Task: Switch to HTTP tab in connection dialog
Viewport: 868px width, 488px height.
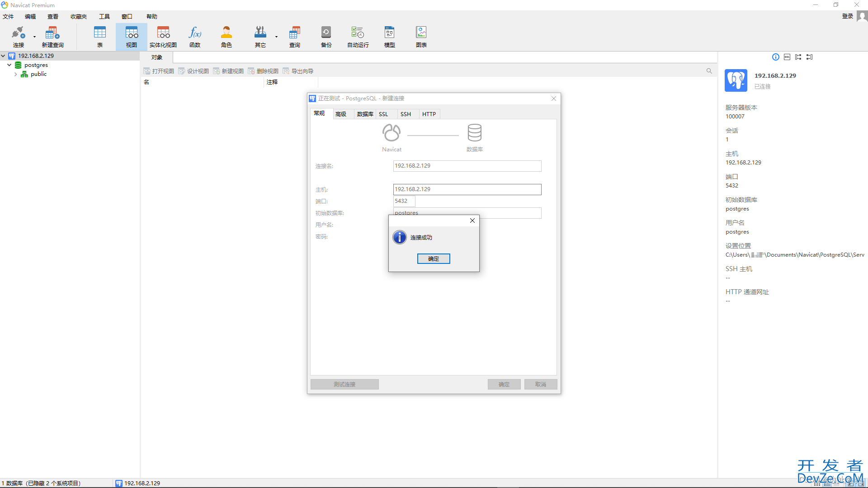Action: tap(429, 114)
